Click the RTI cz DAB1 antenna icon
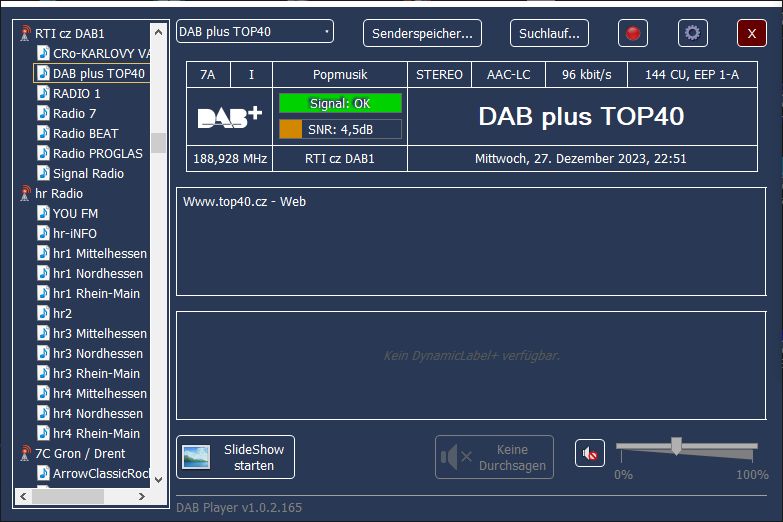The height and width of the screenshot is (522, 783). tap(25, 33)
